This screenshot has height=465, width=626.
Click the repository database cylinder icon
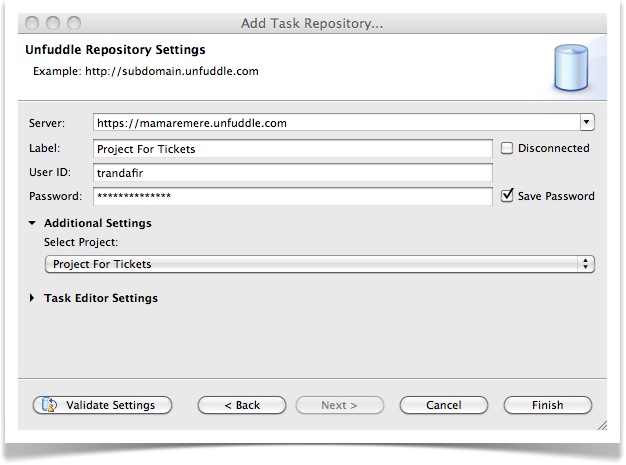(571, 67)
